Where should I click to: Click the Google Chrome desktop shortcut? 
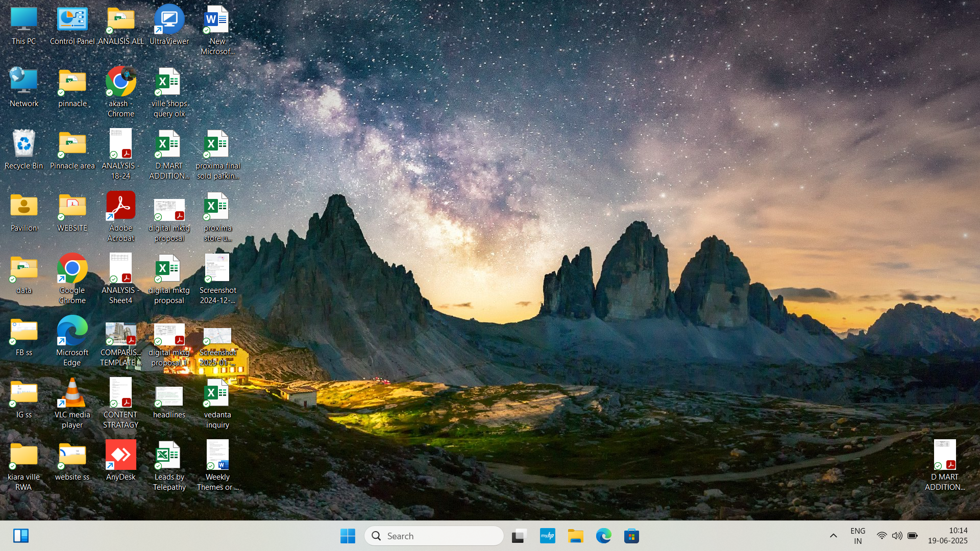[72, 270]
